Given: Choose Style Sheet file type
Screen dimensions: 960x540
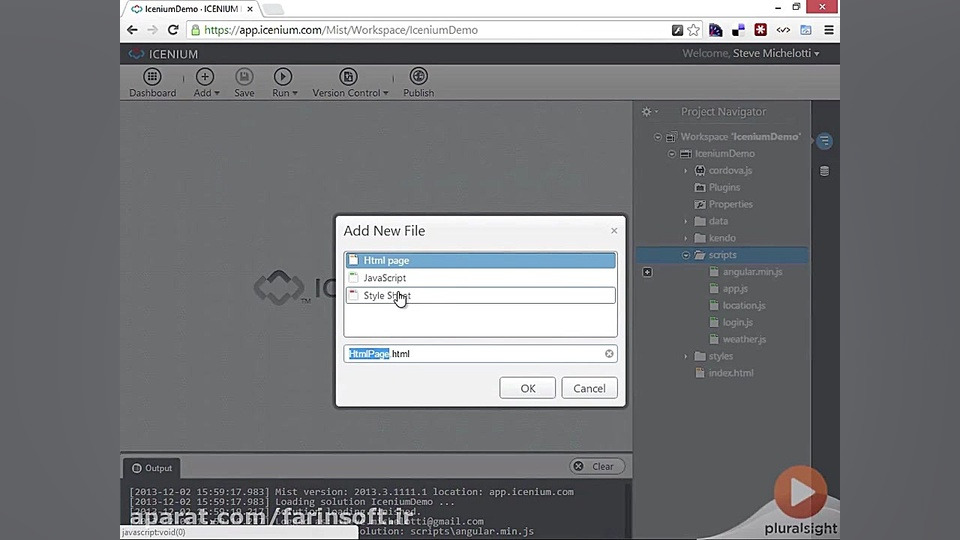Looking at the screenshot, I should coord(481,296).
